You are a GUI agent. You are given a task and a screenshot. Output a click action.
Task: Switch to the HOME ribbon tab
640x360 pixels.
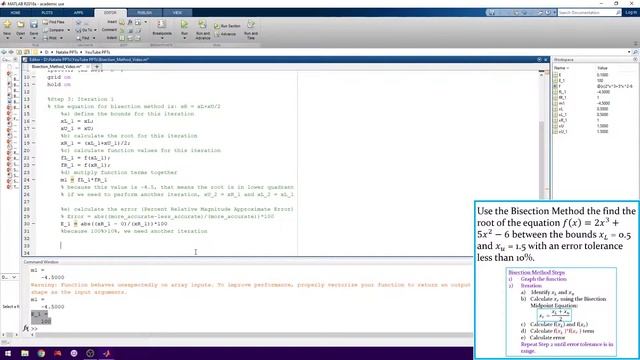pyautogui.click(x=16, y=13)
